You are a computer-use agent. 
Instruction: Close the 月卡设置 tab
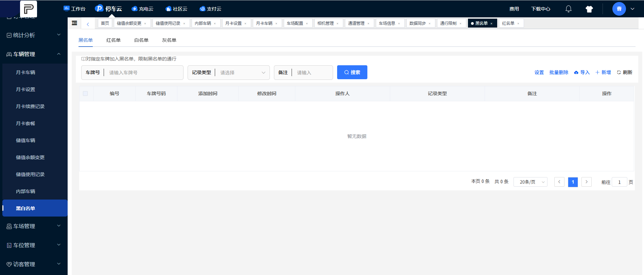(245, 23)
